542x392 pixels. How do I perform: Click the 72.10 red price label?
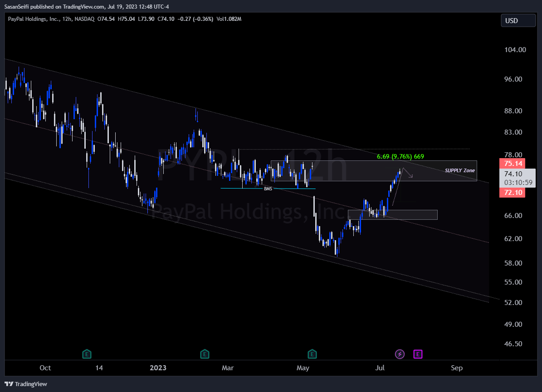(x=513, y=192)
